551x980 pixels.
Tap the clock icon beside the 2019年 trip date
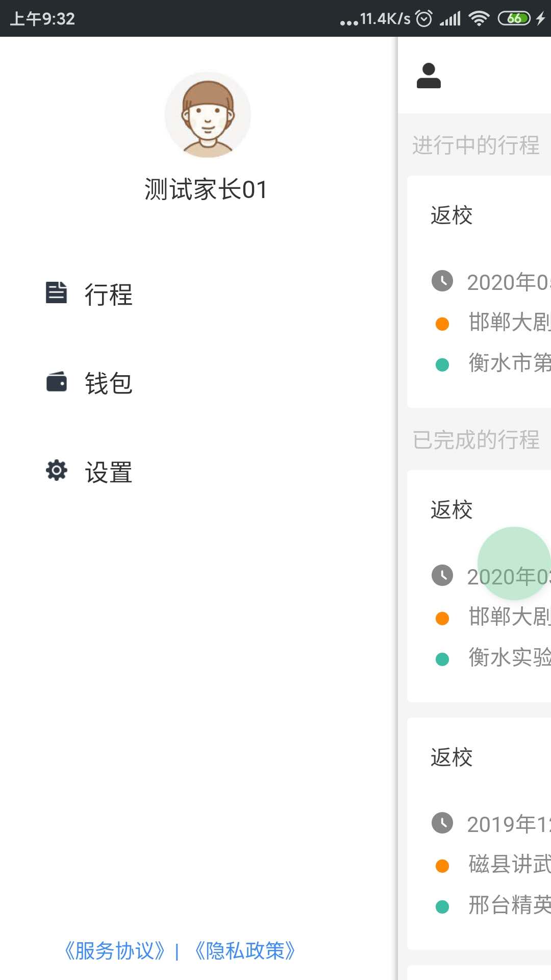point(443,823)
